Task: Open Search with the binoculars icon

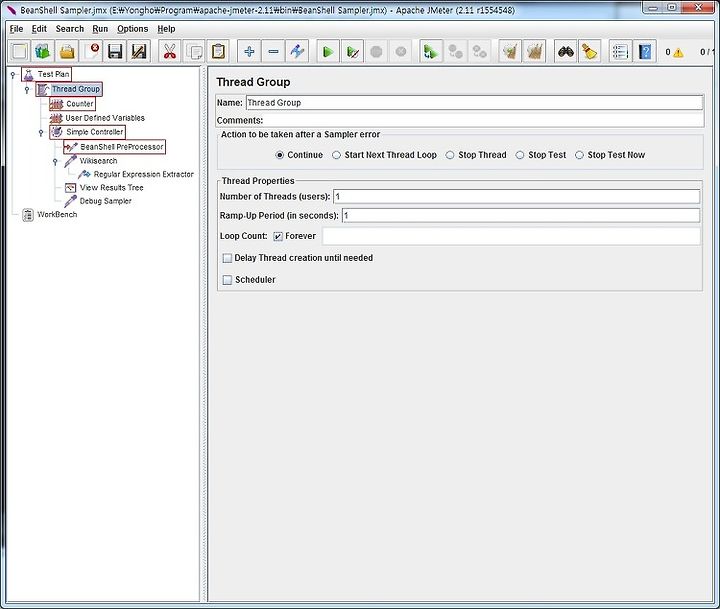Action: point(565,51)
